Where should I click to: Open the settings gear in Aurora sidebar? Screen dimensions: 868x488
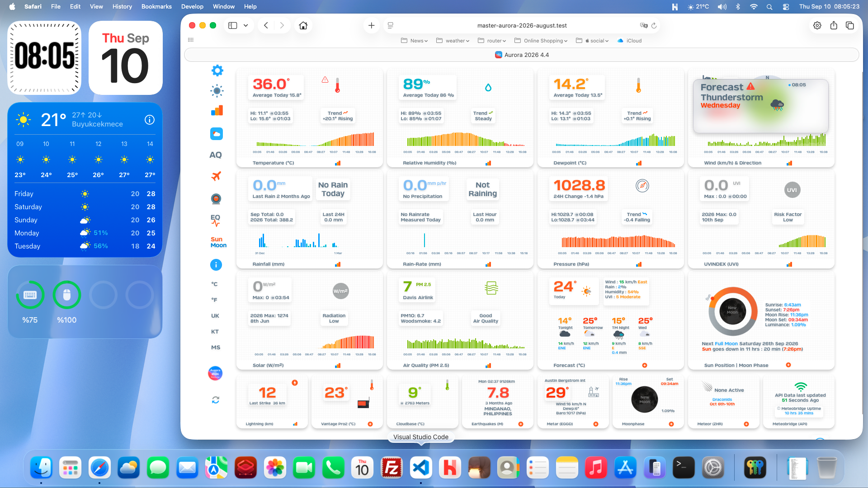point(217,70)
